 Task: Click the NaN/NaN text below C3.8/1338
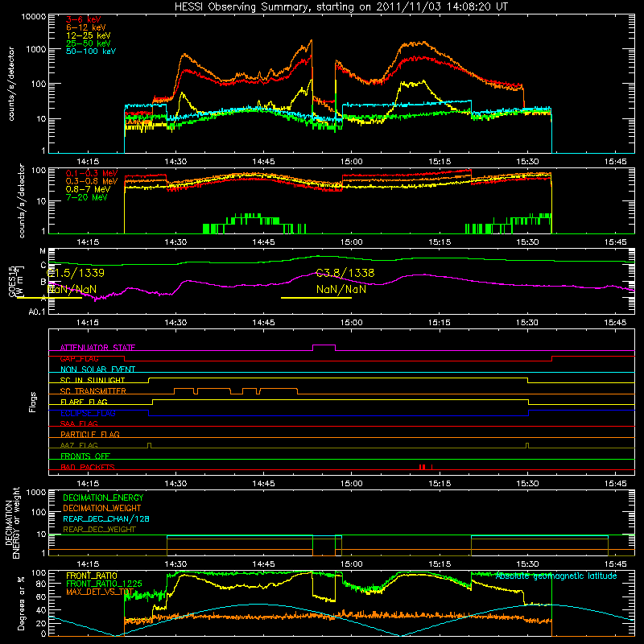point(341,289)
